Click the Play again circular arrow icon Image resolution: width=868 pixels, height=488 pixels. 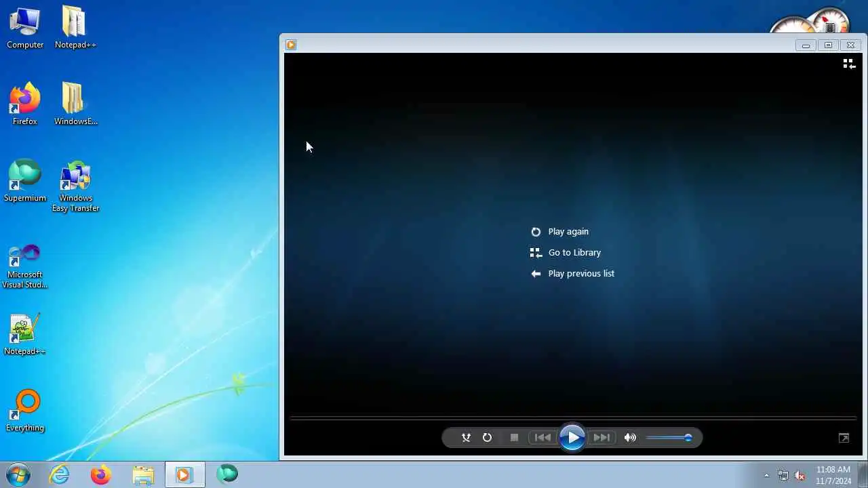pyautogui.click(x=536, y=232)
